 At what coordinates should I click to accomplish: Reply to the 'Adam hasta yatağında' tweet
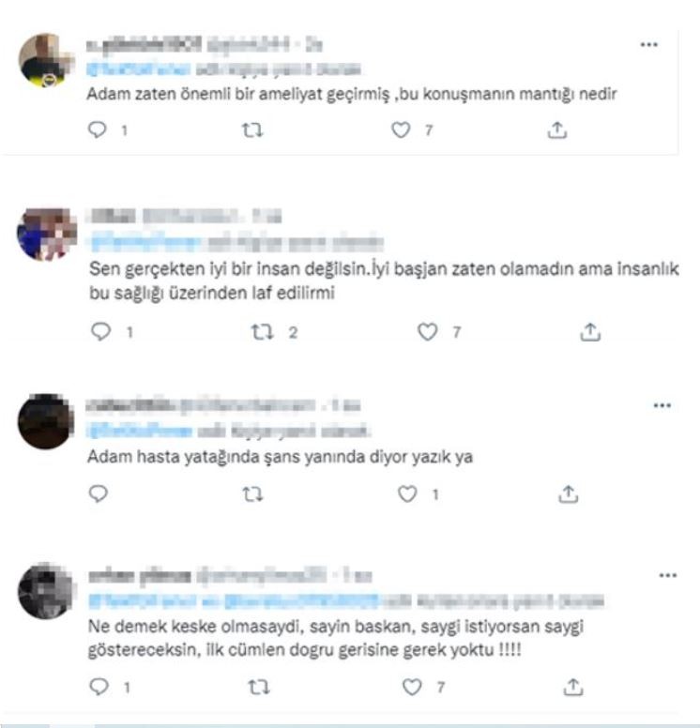[x=98, y=493]
